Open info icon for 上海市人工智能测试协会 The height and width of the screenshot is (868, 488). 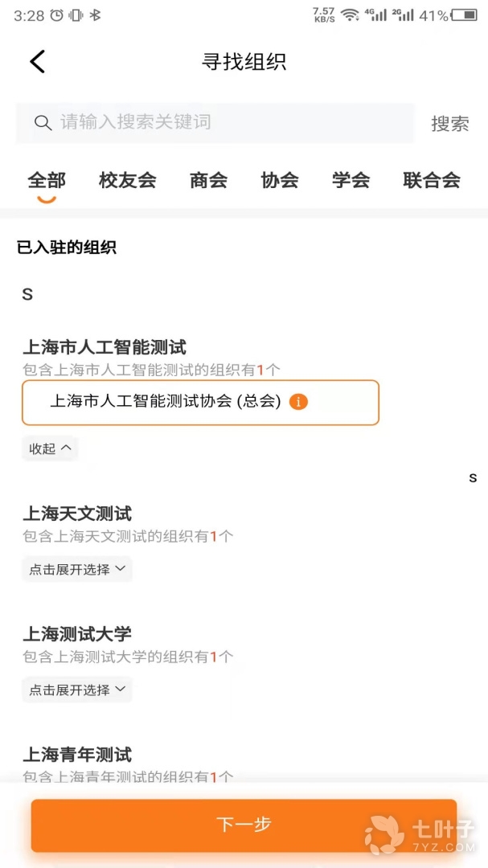click(298, 402)
